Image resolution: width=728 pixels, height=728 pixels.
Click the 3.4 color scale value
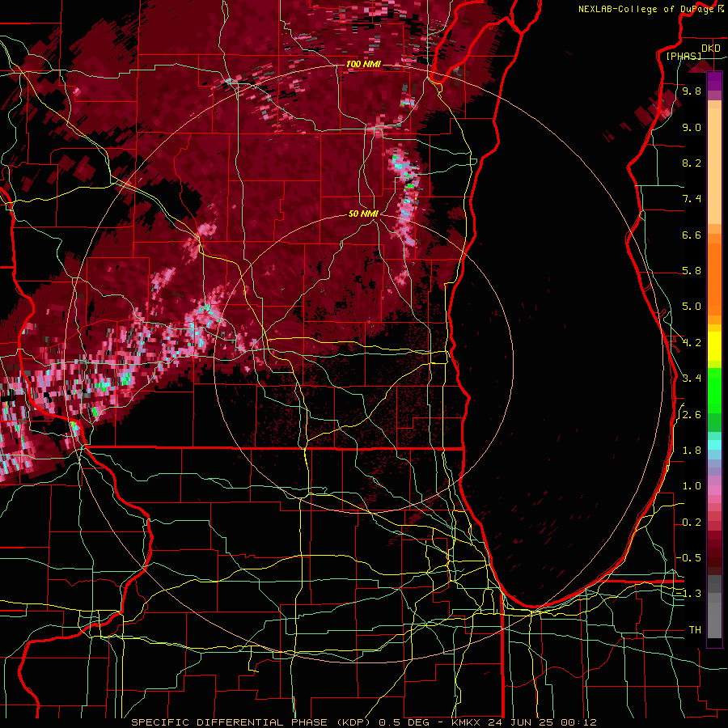pyautogui.click(x=692, y=379)
